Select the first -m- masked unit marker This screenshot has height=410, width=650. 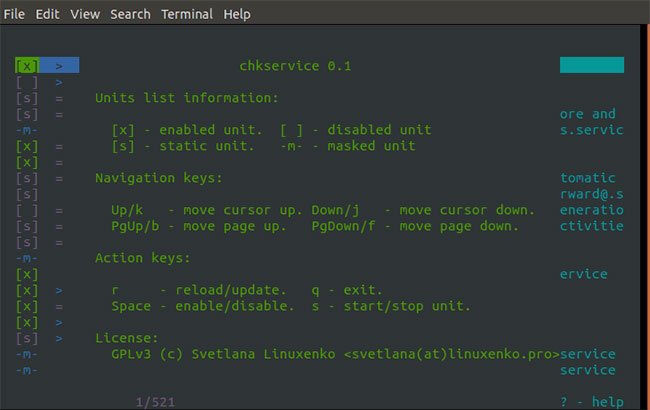[27, 130]
